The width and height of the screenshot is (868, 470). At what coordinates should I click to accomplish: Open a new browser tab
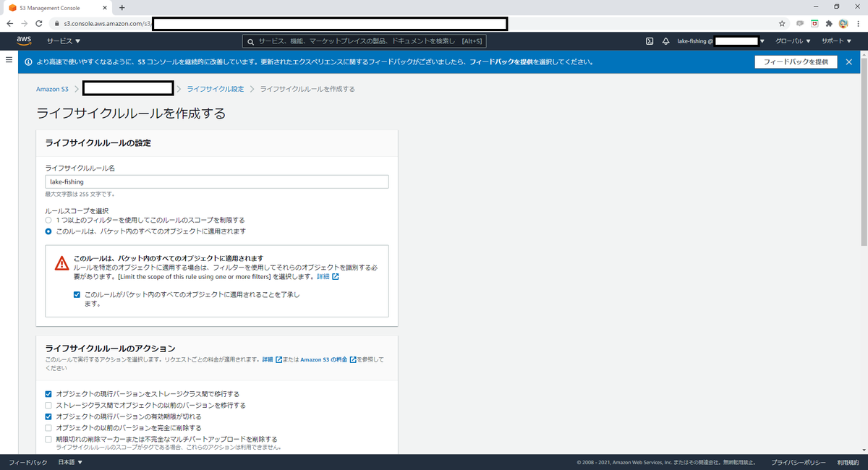pos(122,7)
